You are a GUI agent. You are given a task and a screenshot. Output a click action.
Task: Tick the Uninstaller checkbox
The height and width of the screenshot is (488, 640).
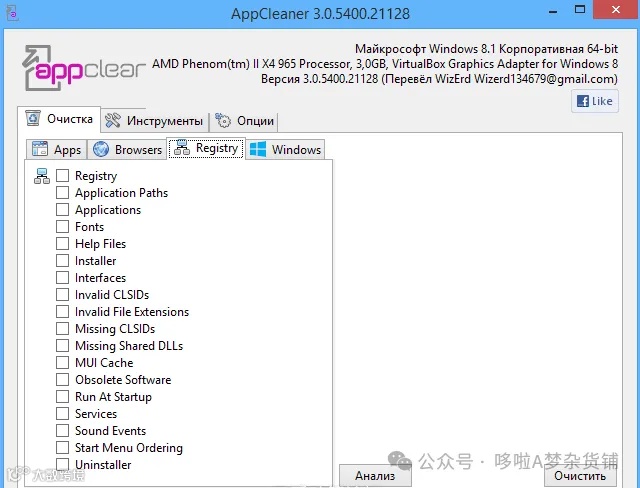[x=62, y=464]
